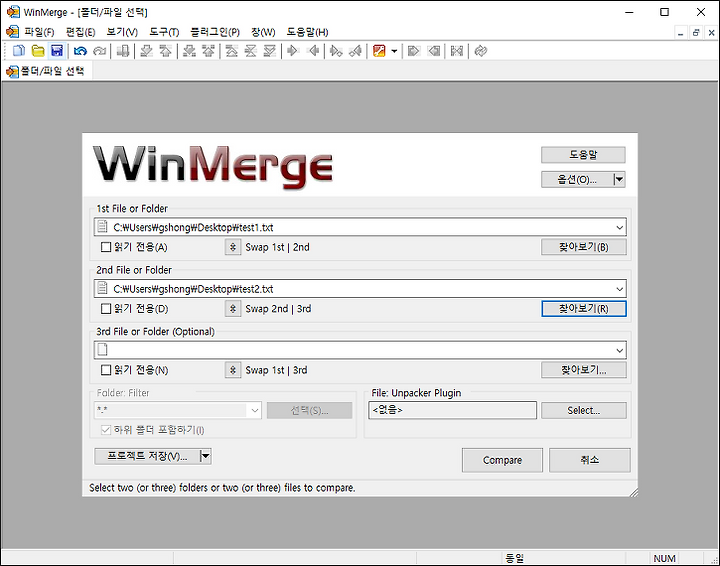This screenshot has height=566, width=720.
Task: Click the Previous difference up-arrow icon
Action: point(165,51)
